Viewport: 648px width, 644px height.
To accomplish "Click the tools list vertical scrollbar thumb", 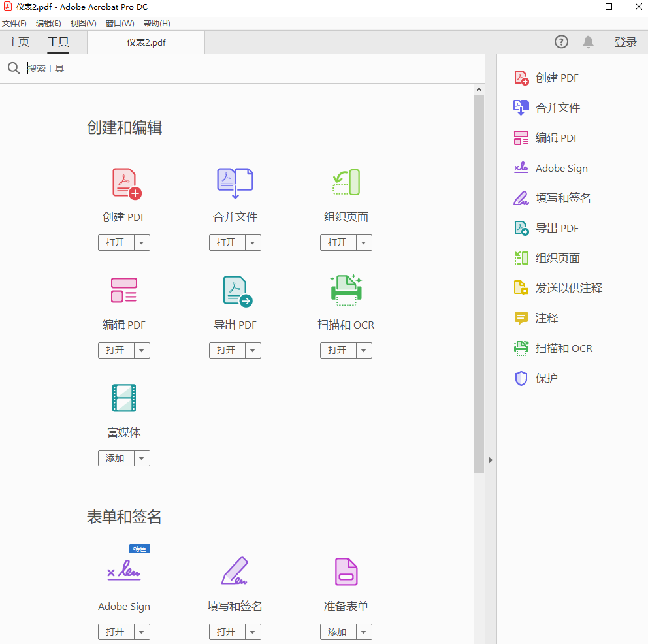I will (479, 283).
